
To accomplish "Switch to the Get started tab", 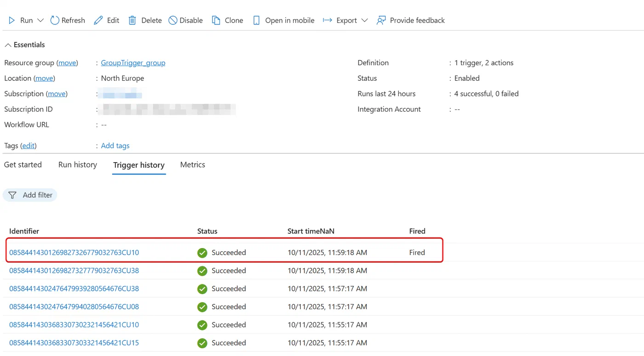I will 23,165.
